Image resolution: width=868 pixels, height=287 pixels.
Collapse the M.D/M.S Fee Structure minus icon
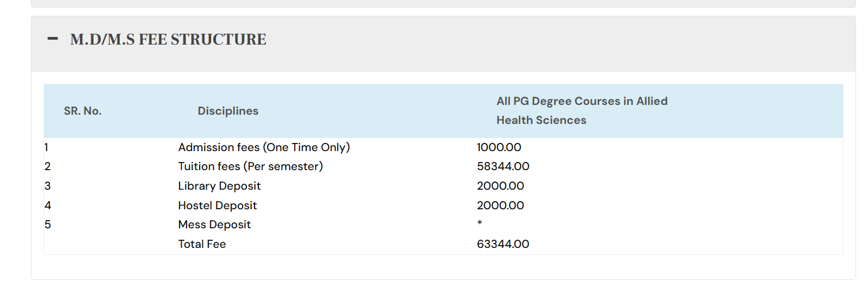(53, 39)
